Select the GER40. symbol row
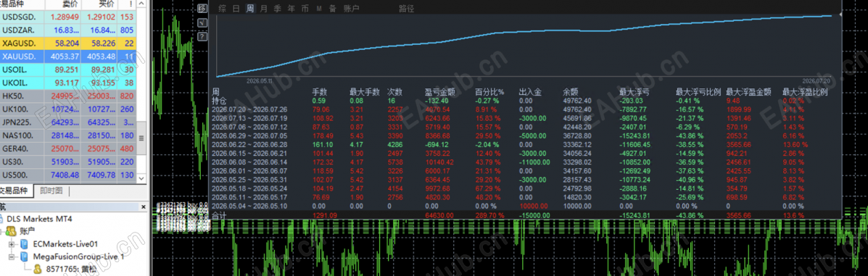868x276 pixels. [x=69, y=149]
